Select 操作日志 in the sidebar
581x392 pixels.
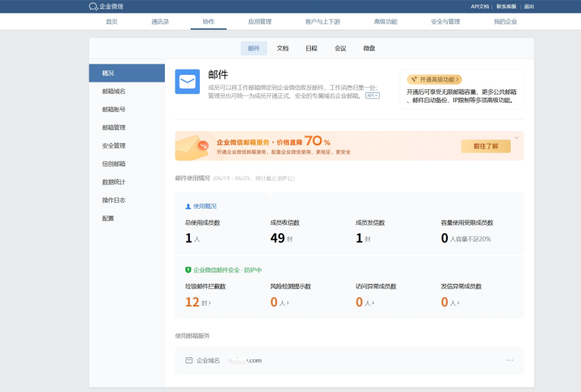tap(113, 200)
